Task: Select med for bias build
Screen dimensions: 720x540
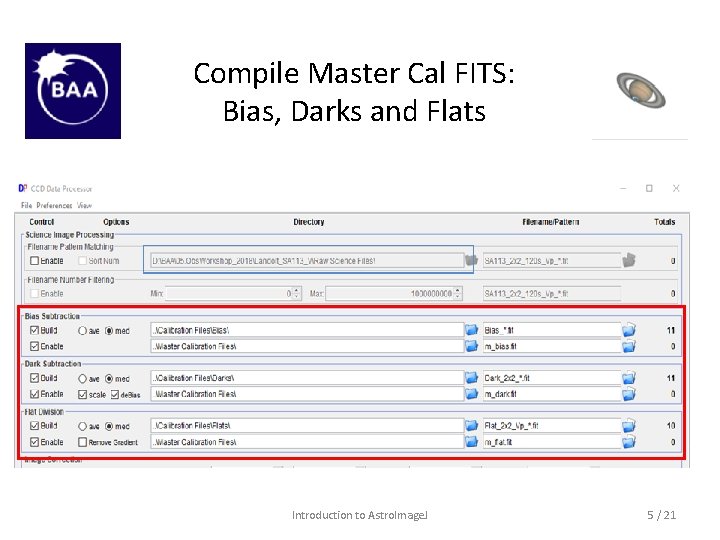Action: point(109,331)
